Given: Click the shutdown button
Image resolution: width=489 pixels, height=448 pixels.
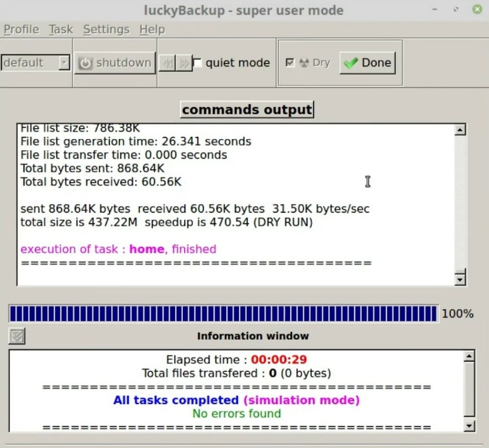Looking at the screenshot, I should (114, 63).
